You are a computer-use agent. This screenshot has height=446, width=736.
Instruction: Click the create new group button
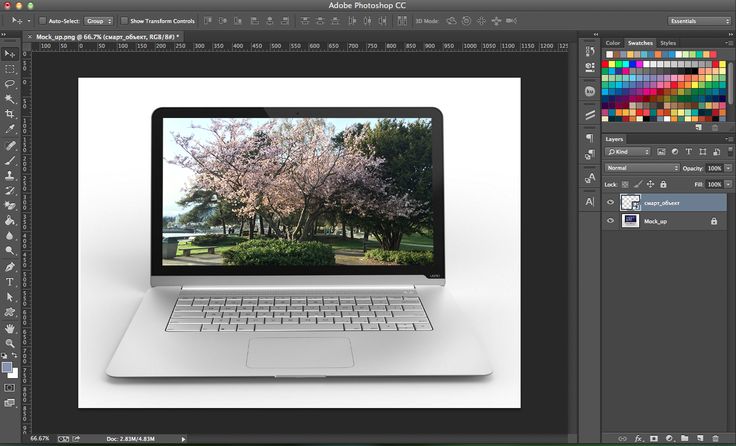(x=684, y=438)
